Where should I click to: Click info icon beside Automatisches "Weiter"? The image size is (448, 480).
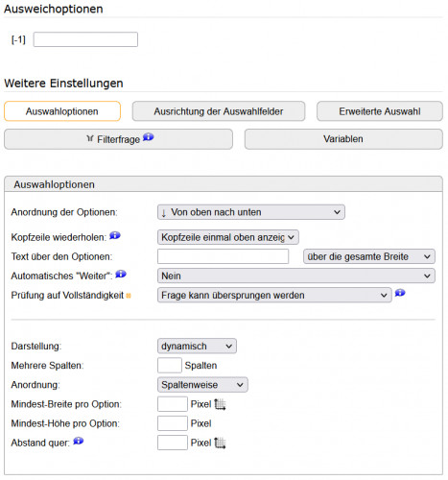click(121, 274)
